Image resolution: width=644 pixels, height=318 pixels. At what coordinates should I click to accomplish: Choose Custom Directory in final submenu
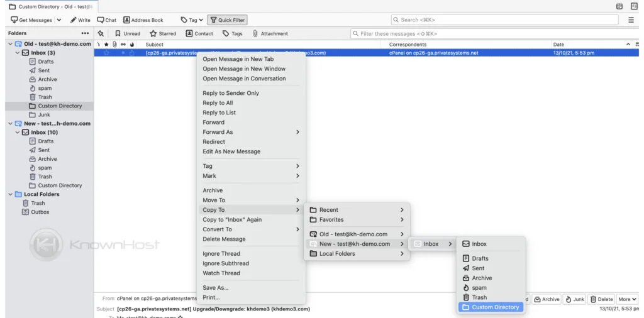(491, 307)
